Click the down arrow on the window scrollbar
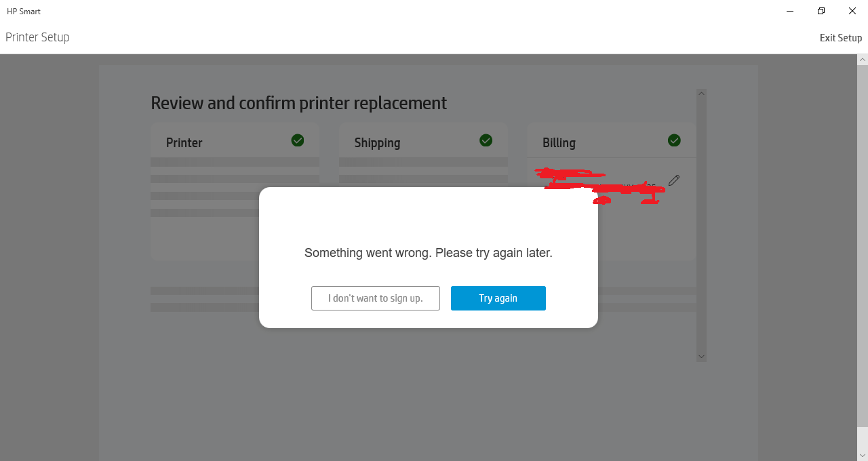 (862, 456)
